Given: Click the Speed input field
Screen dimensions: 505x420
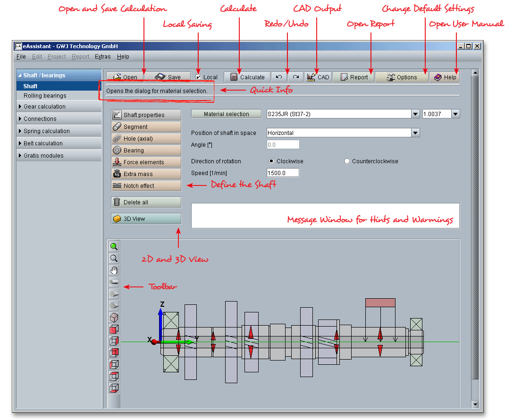Looking at the screenshot, I should (x=283, y=173).
